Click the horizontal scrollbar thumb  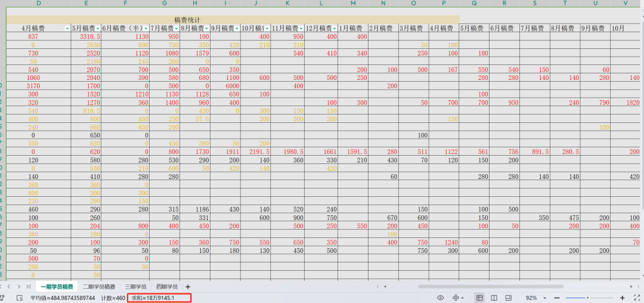pos(491,286)
